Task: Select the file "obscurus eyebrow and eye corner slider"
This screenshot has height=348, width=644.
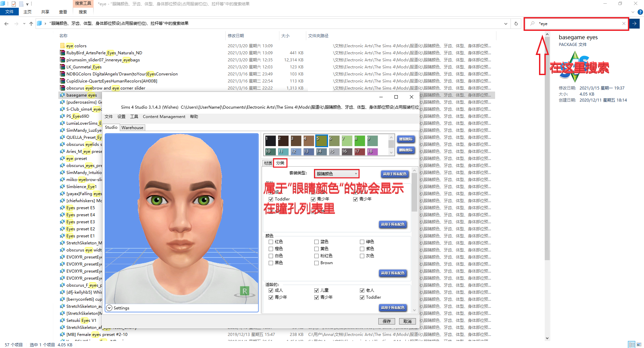Action: click(105, 88)
